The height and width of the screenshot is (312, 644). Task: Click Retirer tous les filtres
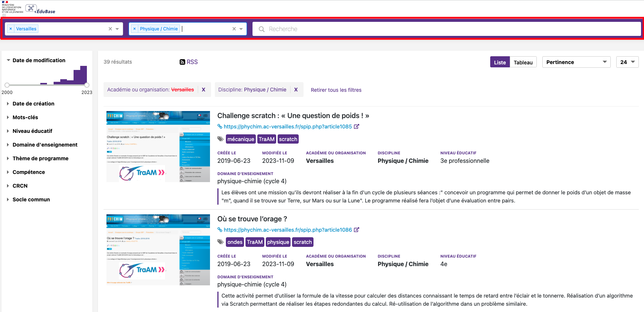[336, 90]
